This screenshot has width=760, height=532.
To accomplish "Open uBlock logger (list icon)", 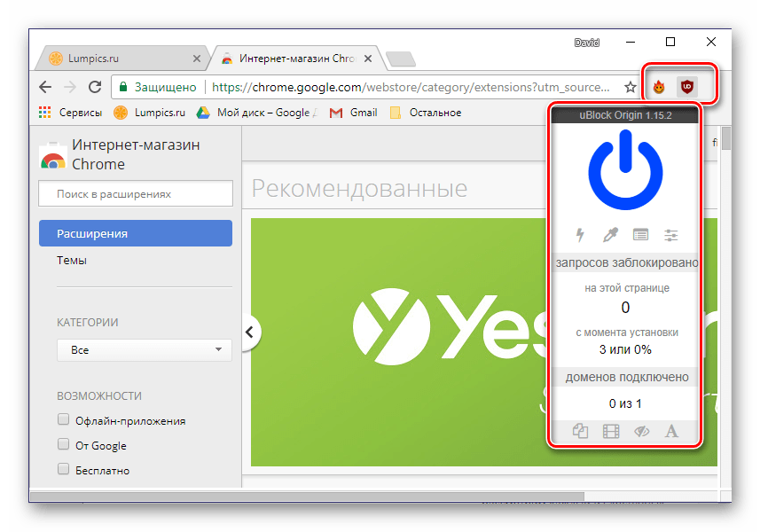I will 641,235.
